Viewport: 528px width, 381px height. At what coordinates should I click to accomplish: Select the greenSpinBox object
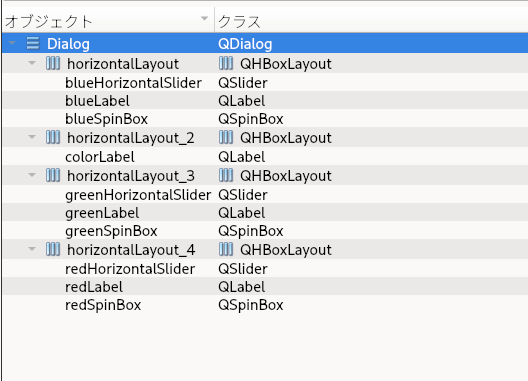111,231
